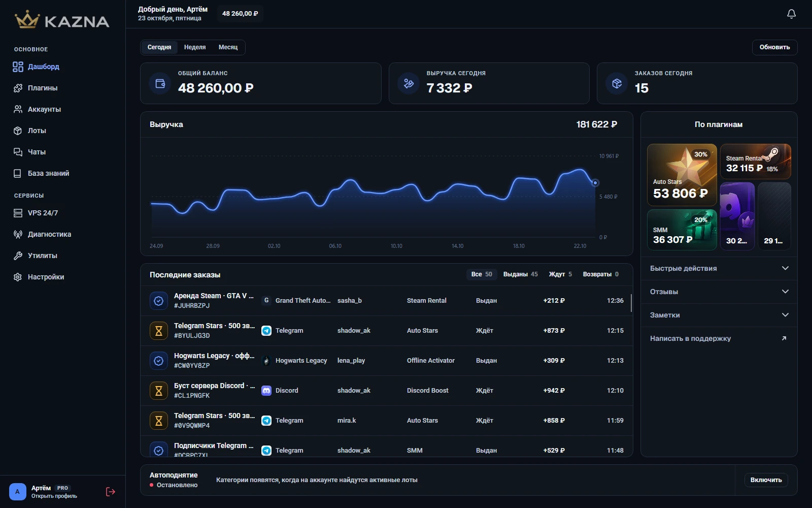The height and width of the screenshot is (508, 812).
Task: Click the revenue chart's current data point marker
Action: pos(595,183)
